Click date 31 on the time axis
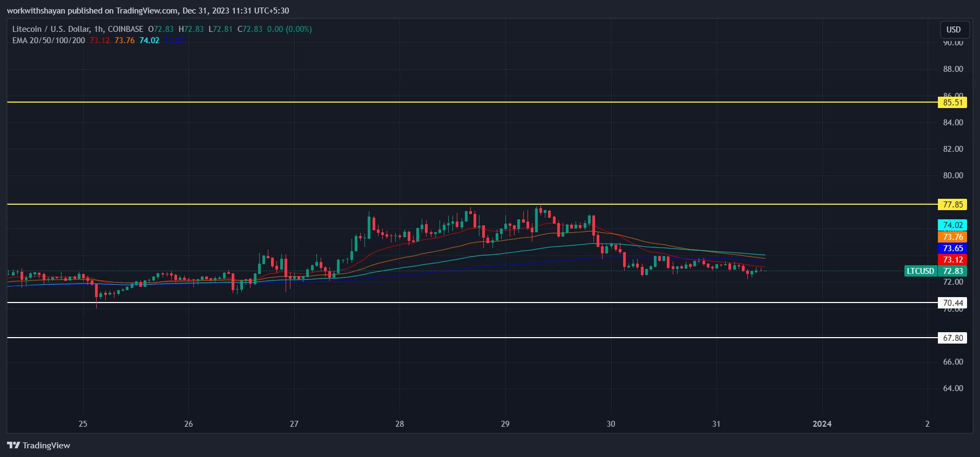The width and height of the screenshot is (980, 457). [716, 424]
